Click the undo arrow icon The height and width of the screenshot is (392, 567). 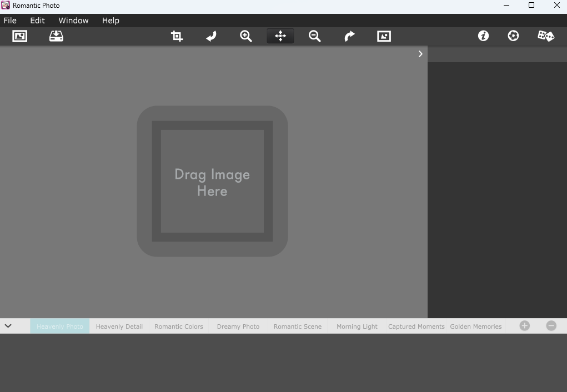click(x=211, y=36)
